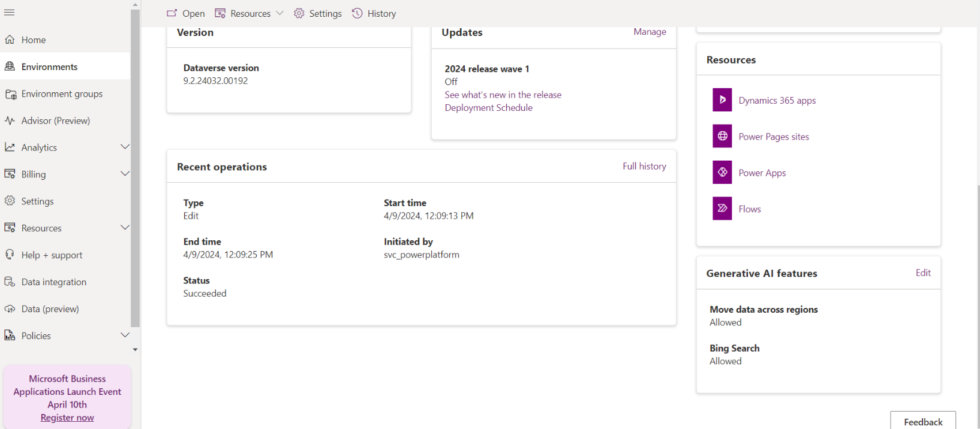Click the Power Pages sites globe icon
The image size is (980, 429).
pyautogui.click(x=722, y=137)
